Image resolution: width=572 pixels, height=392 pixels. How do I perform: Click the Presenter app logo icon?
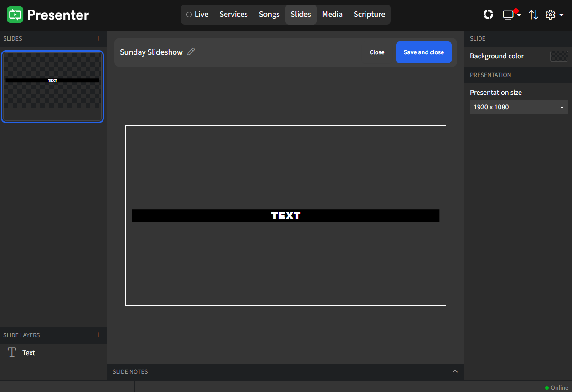pyautogui.click(x=15, y=14)
